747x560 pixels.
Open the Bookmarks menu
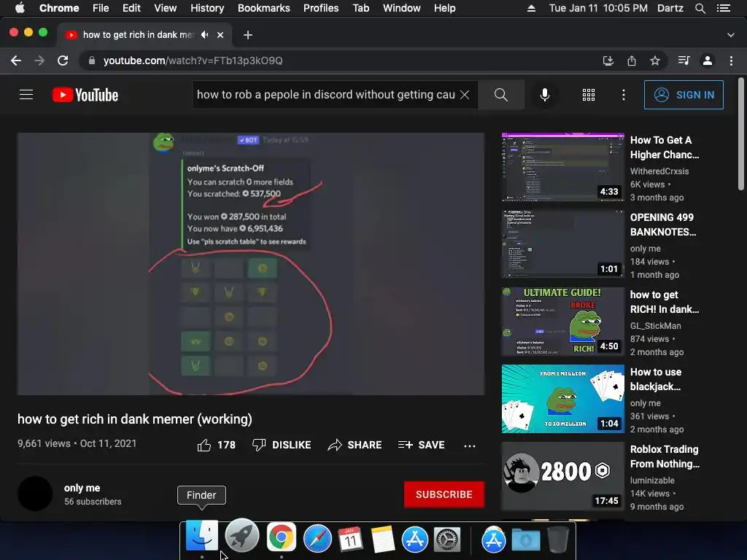(x=264, y=8)
